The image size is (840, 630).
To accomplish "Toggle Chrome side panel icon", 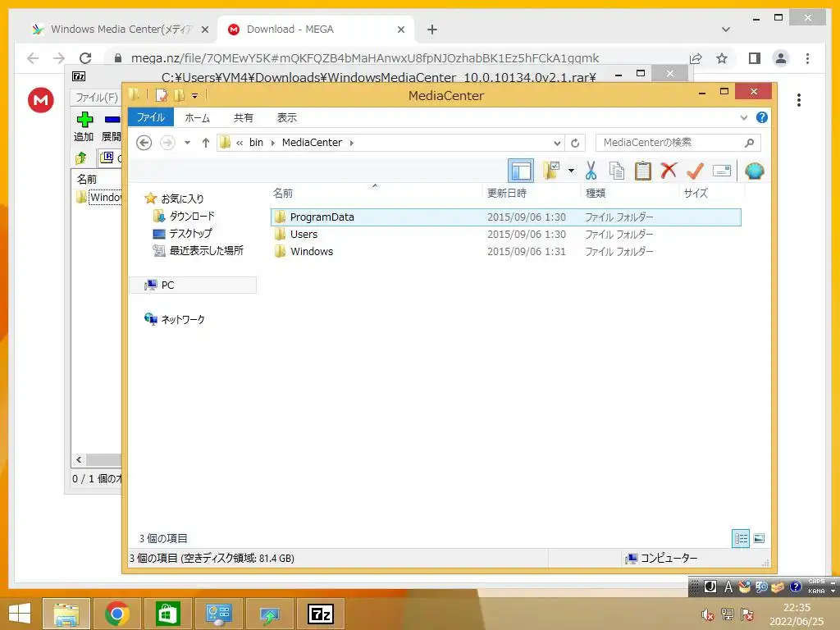I will (x=755, y=58).
